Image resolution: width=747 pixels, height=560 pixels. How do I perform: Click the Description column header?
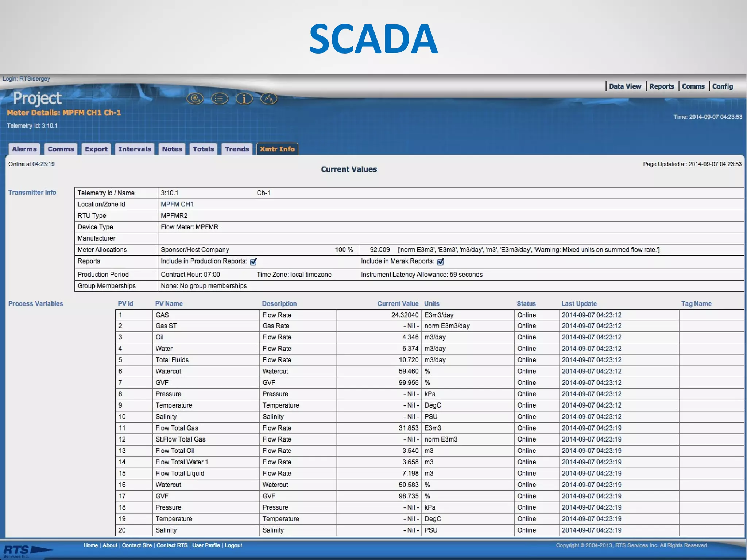click(279, 304)
